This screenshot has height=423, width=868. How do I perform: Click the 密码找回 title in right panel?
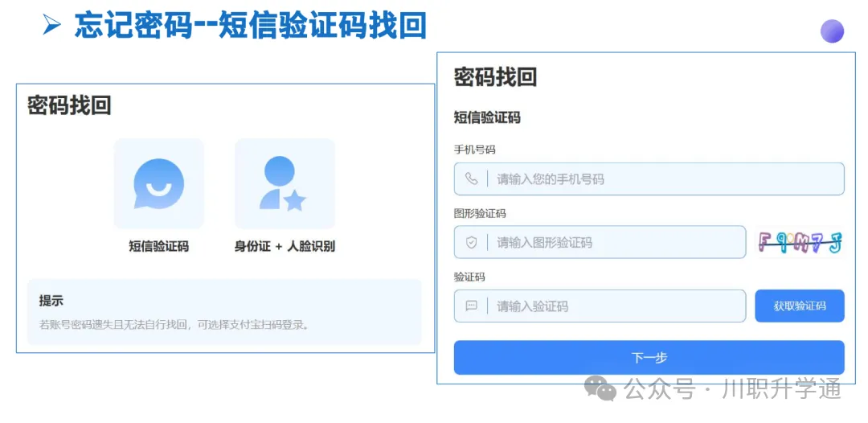point(495,77)
